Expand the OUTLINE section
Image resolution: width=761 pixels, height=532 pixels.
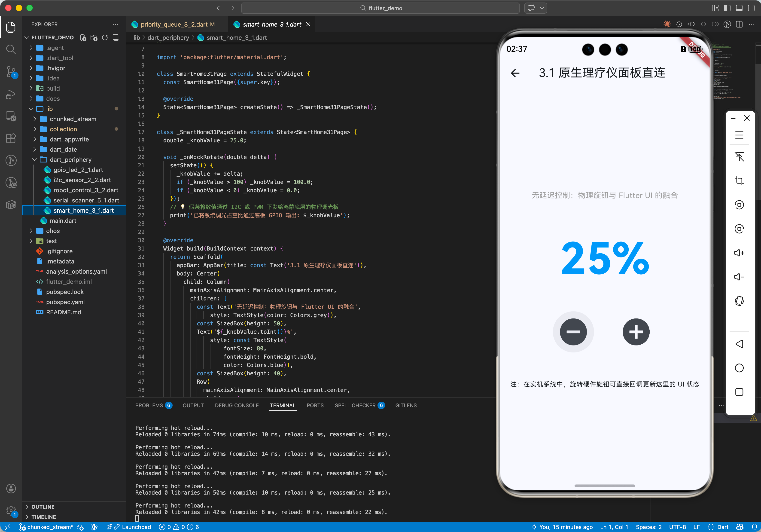pyautogui.click(x=43, y=507)
